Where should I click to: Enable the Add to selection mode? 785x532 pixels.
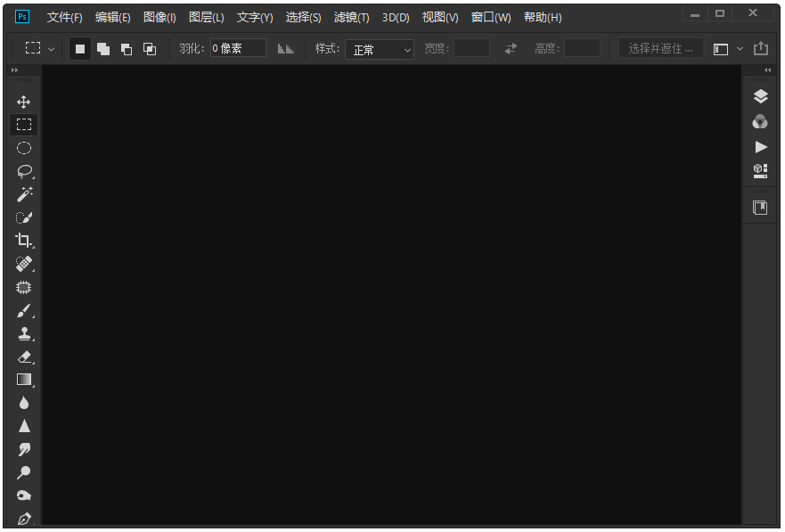click(103, 49)
